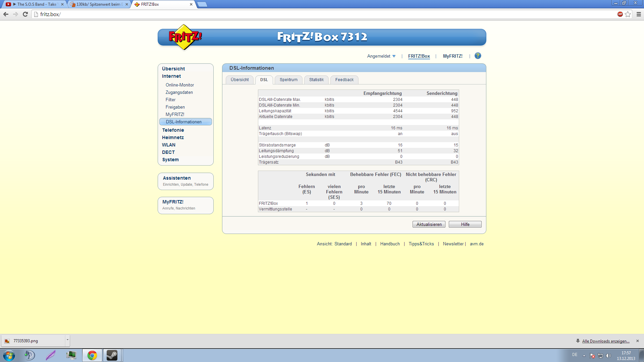644x362 pixels.
Task: Click the browser back arrow
Action: (x=6, y=14)
